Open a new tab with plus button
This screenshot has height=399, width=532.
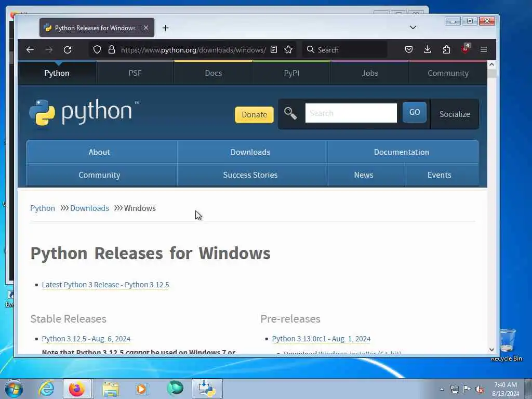[166, 28]
